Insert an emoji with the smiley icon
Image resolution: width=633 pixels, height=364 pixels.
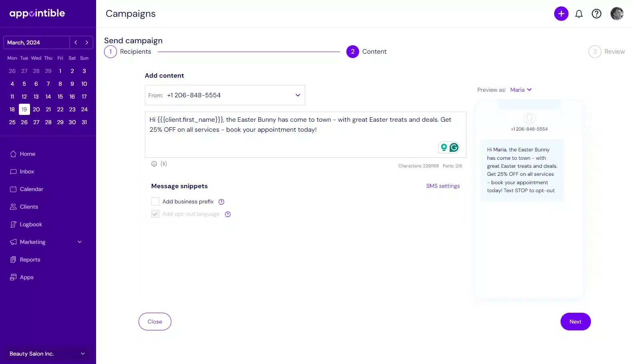tap(154, 164)
